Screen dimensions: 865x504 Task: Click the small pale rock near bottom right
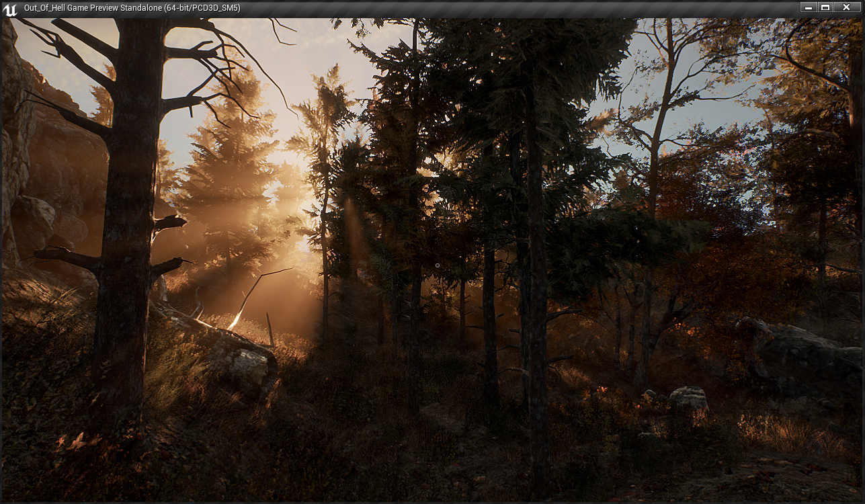point(689,398)
